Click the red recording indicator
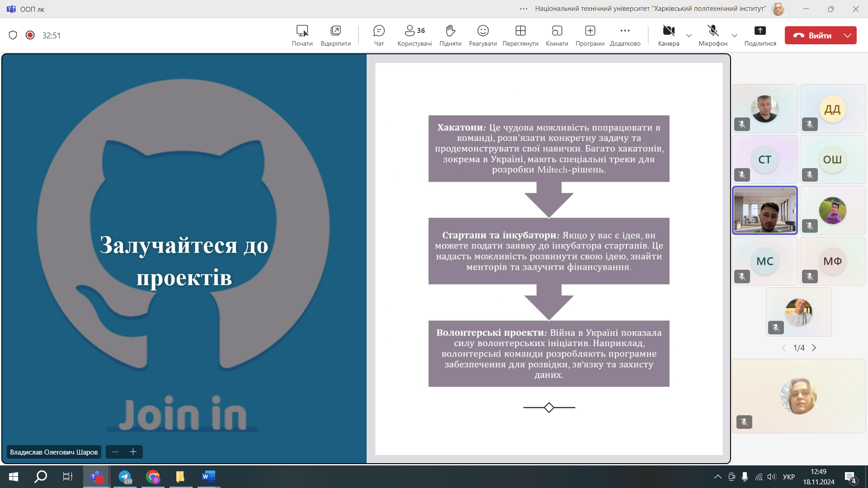Image resolution: width=868 pixels, height=488 pixels. pos(30,35)
